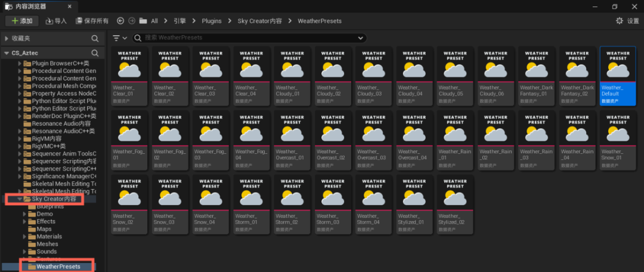Go forward with the history forward arrow

pos(132,21)
